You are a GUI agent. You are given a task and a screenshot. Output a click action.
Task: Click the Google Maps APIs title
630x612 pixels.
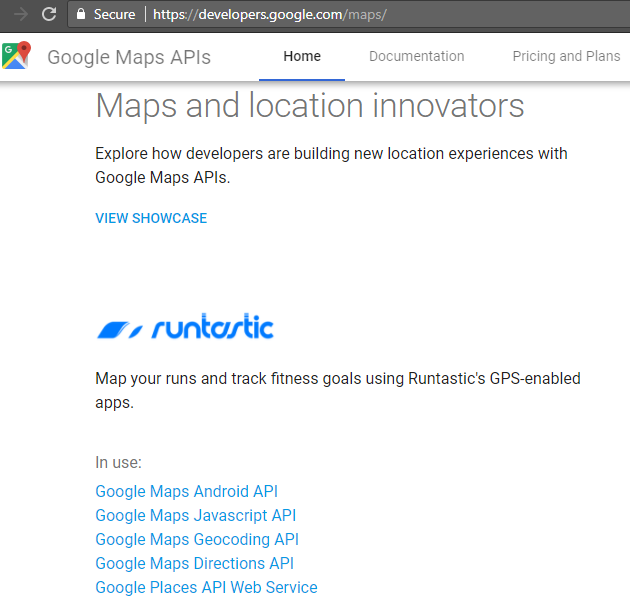(x=129, y=57)
